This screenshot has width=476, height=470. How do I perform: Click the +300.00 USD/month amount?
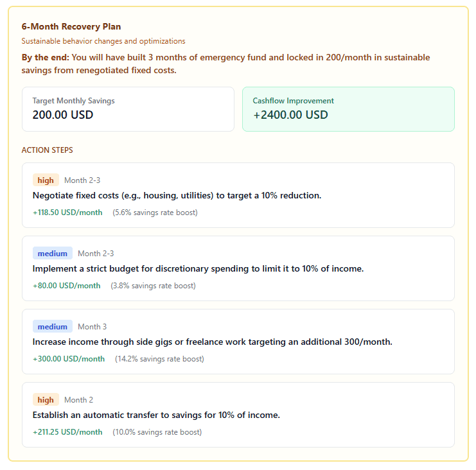[69, 359]
